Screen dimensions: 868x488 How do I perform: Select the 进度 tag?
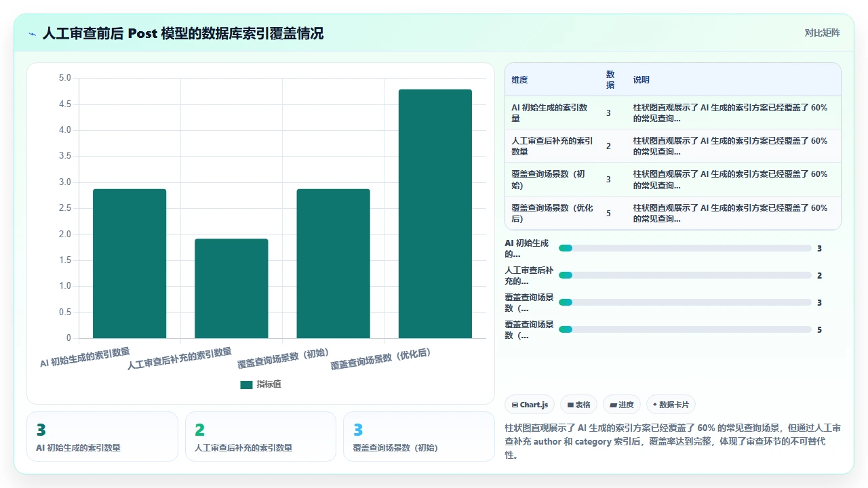(x=621, y=405)
